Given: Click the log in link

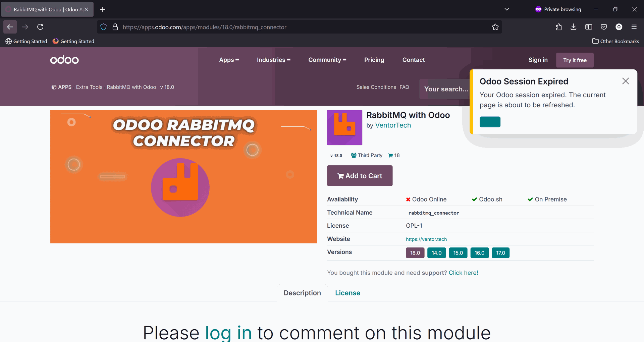Looking at the screenshot, I should [x=228, y=333].
